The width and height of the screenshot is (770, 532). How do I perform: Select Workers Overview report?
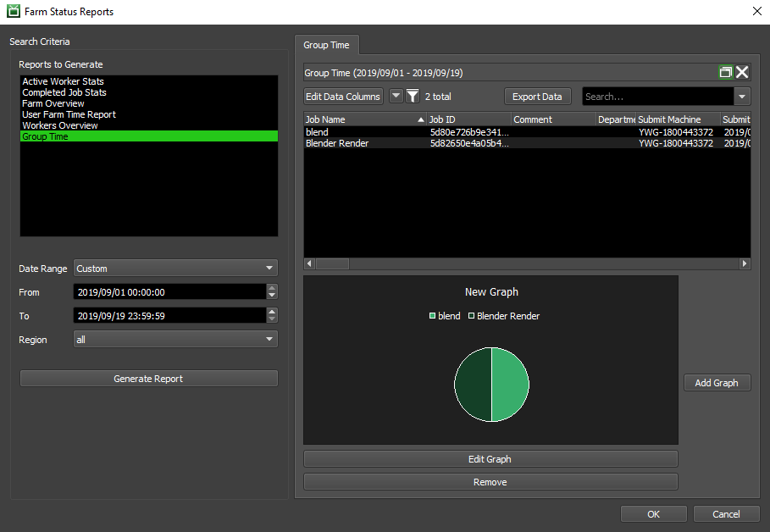coord(149,125)
